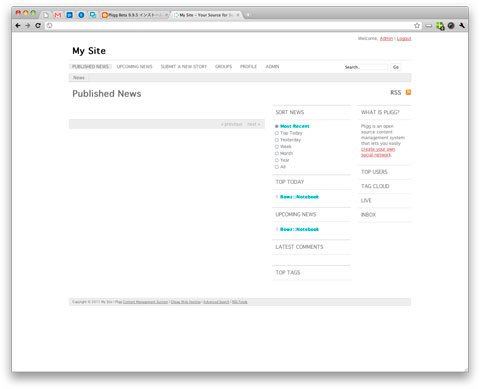Open the pinned blue circle icon tab
Viewport: 480px width, 389px height.
tap(81, 15)
